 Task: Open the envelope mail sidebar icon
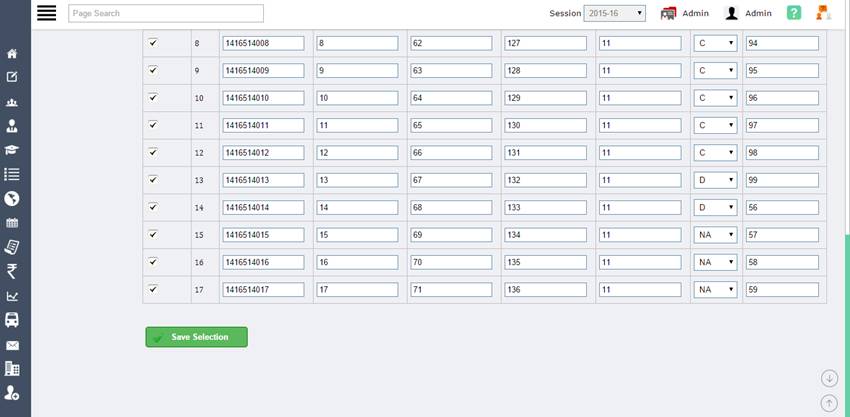[x=12, y=345]
